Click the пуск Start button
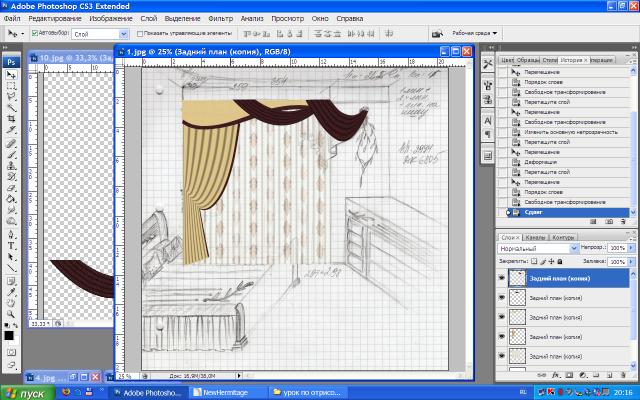 (28, 392)
